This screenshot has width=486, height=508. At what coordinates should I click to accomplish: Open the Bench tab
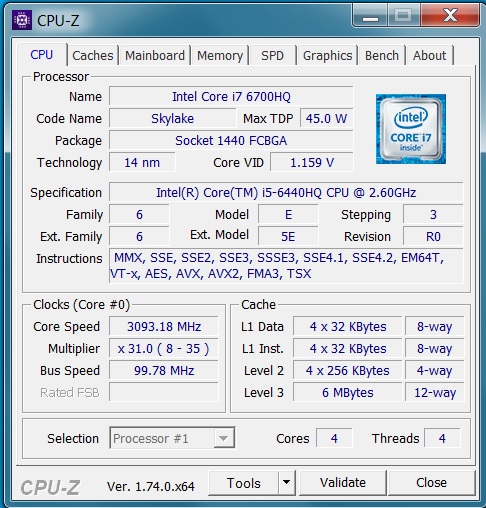click(x=382, y=55)
